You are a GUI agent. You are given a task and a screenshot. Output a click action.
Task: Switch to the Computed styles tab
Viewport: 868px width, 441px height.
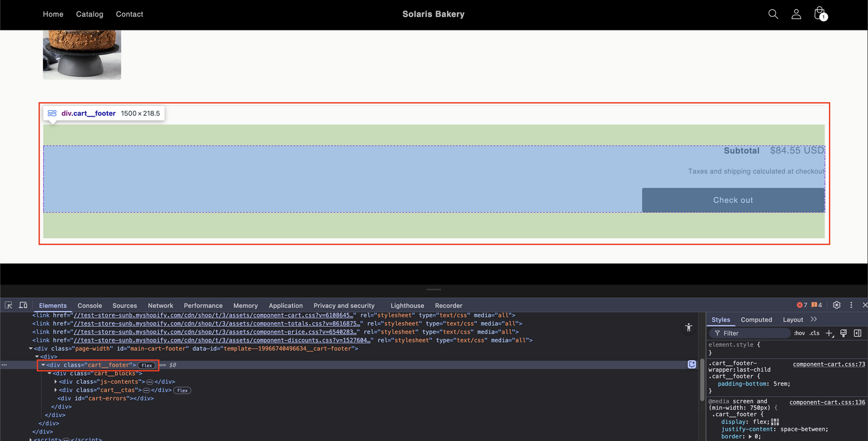[756, 320]
